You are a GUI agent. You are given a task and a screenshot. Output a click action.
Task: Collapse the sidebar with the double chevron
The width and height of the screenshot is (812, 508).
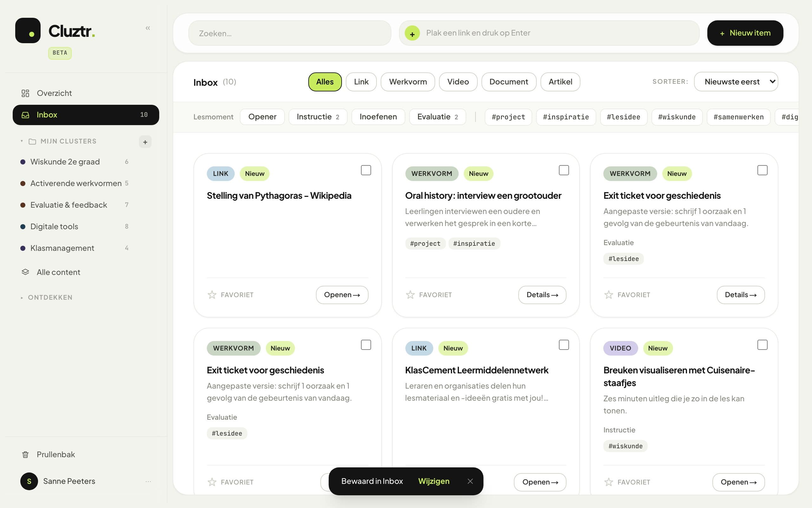(x=147, y=28)
